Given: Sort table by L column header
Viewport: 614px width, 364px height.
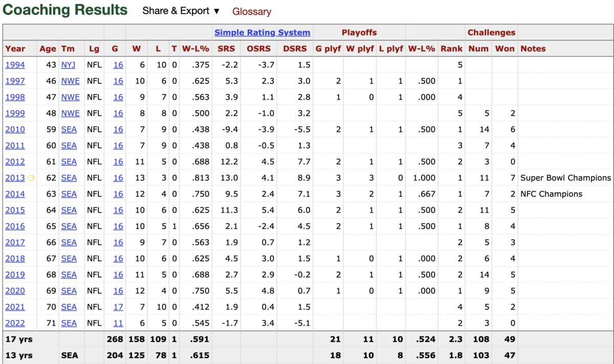Looking at the screenshot, I should click(158, 49).
